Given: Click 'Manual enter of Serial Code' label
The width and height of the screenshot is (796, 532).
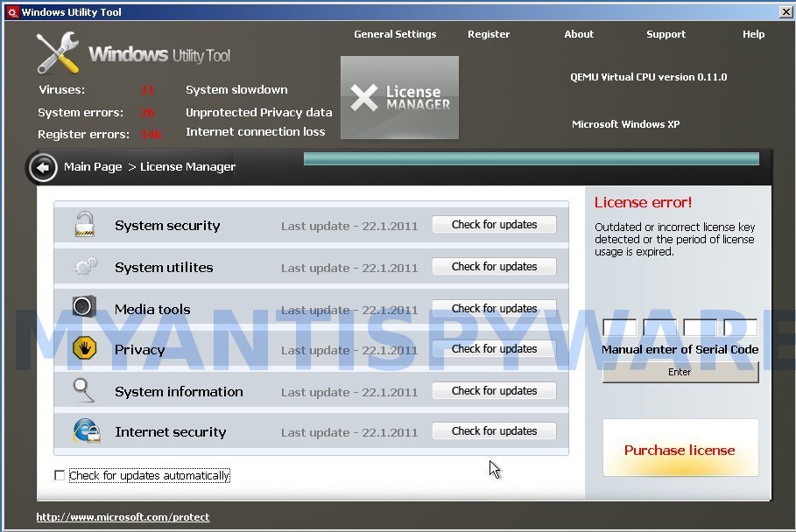Looking at the screenshot, I should point(680,349).
